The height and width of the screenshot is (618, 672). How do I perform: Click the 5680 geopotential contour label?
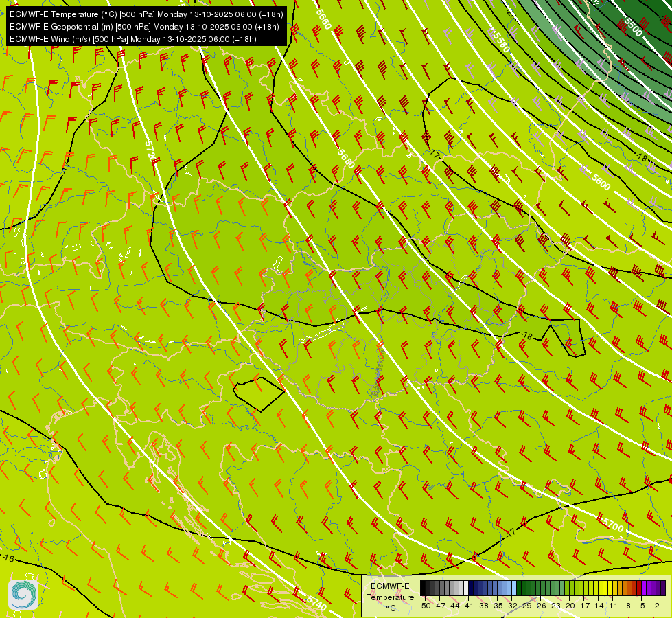click(346, 158)
